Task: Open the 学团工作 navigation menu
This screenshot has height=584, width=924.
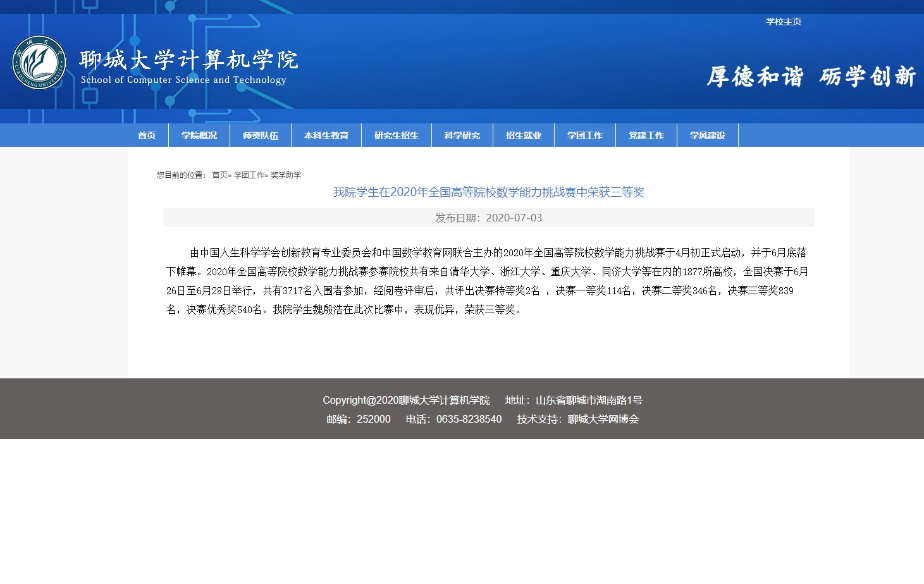Action: (584, 135)
